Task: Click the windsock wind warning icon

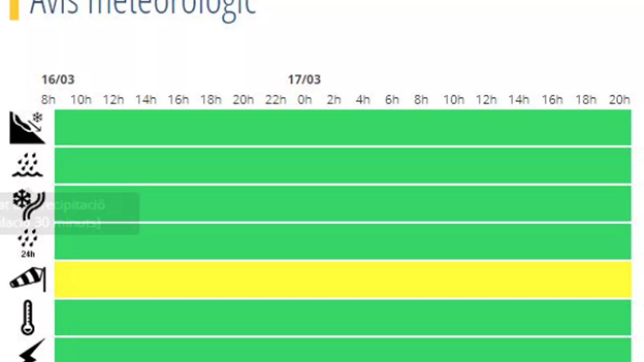Action: point(28,279)
